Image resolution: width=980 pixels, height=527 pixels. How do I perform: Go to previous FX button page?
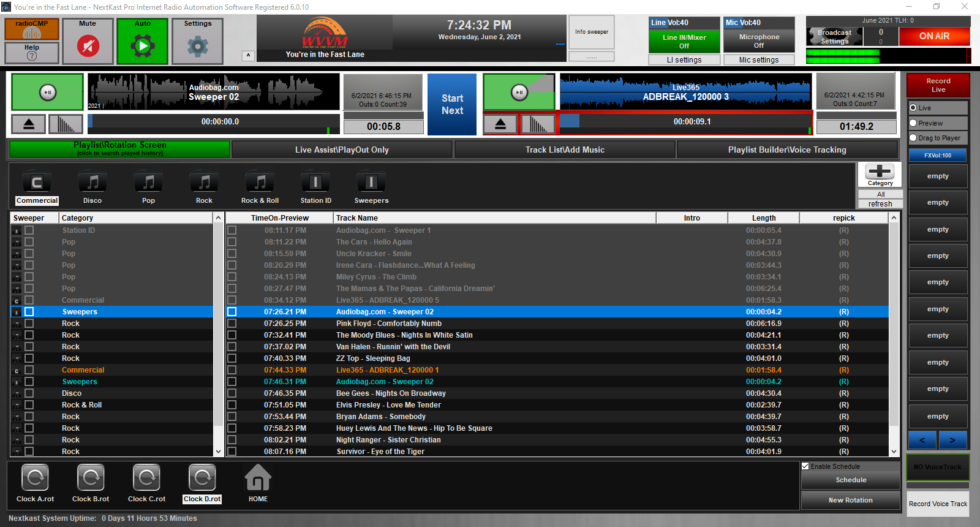(x=922, y=440)
